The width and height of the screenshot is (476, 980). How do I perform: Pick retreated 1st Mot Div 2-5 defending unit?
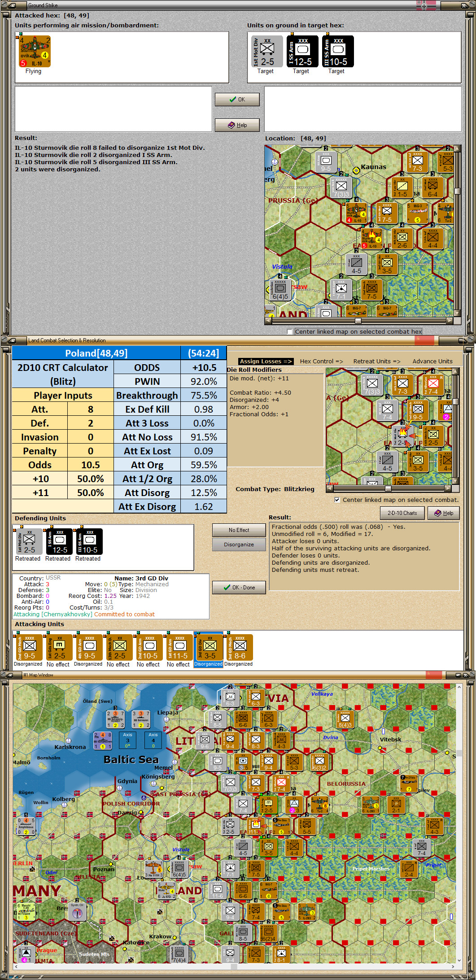pyautogui.click(x=29, y=541)
